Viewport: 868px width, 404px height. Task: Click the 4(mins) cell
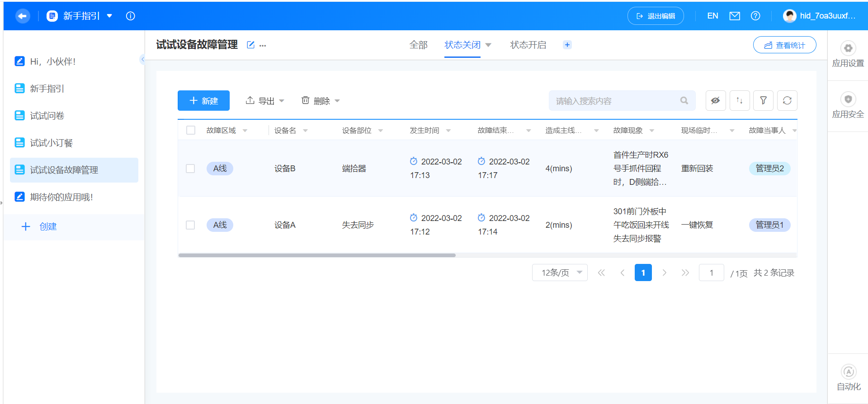pos(559,169)
